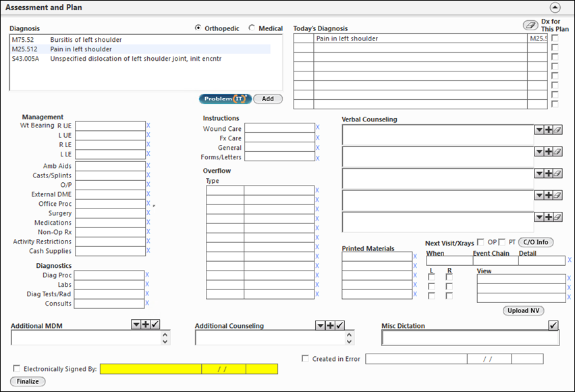Click the When field under Next Visit

(x=449, y=260)
